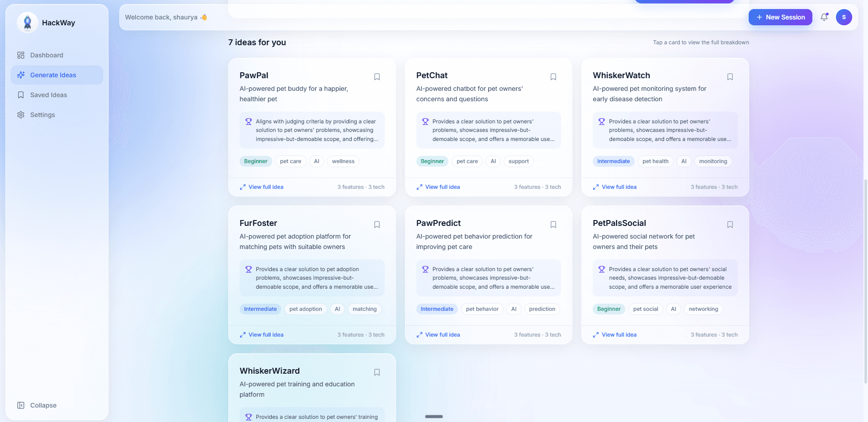Viewport: 868px width, 422px height.
Task: Bookmark the PawPal idea
Action: coord(377,77)
